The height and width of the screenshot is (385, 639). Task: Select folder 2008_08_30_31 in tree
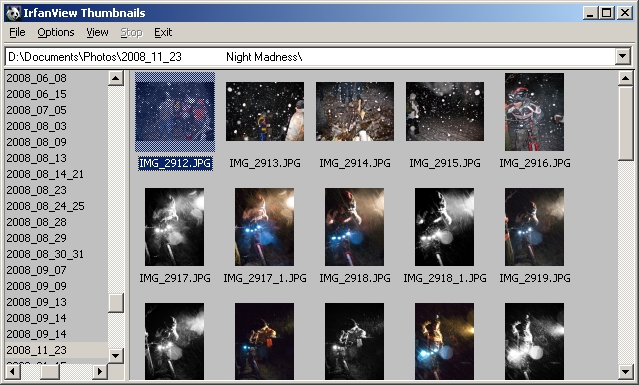pyautogui.click(x=45, y=254)
